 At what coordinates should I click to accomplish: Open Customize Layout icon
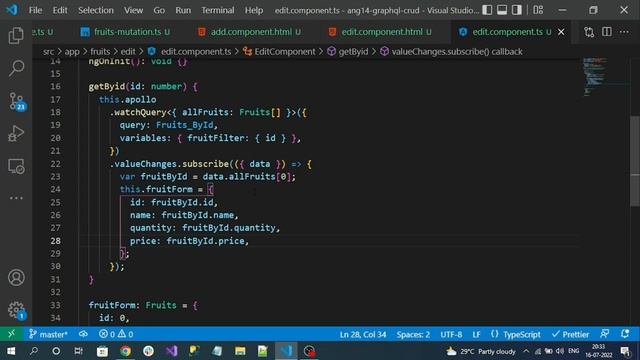[x=538, y=10]
